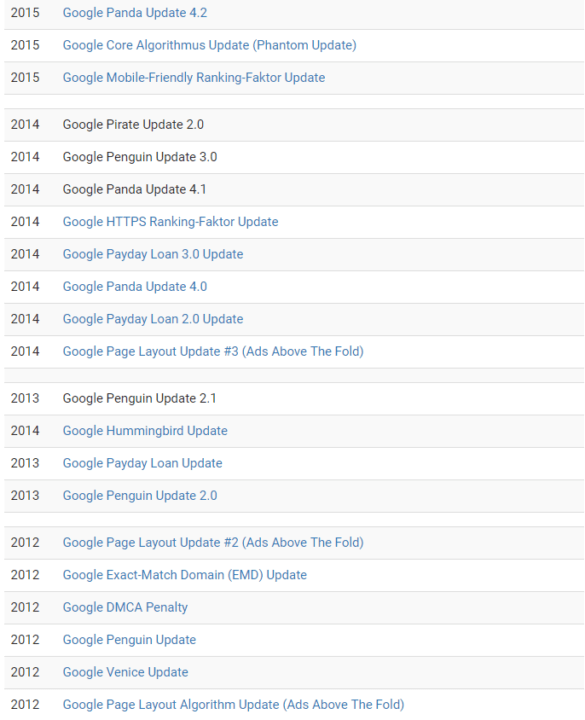Open the Google Hummingbird Update link
Screen dimensions: 585x720
145,431
